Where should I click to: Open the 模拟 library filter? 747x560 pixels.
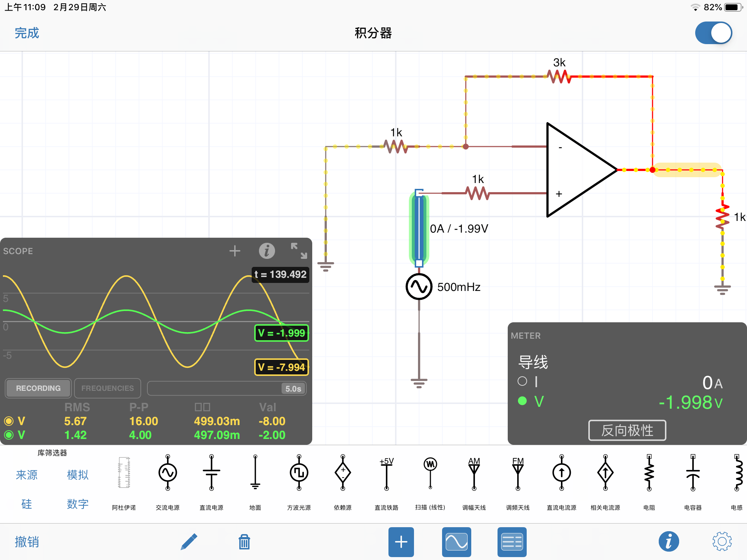[78, 475]
